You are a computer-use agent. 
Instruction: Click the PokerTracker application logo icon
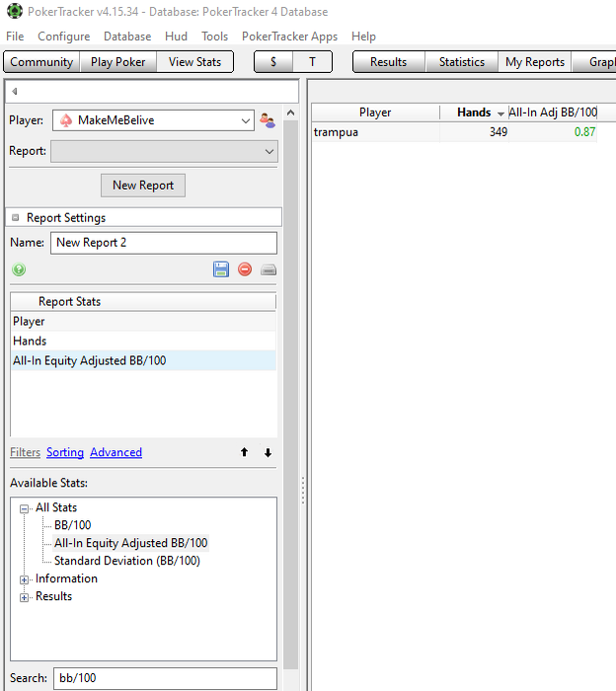(15, 11)
